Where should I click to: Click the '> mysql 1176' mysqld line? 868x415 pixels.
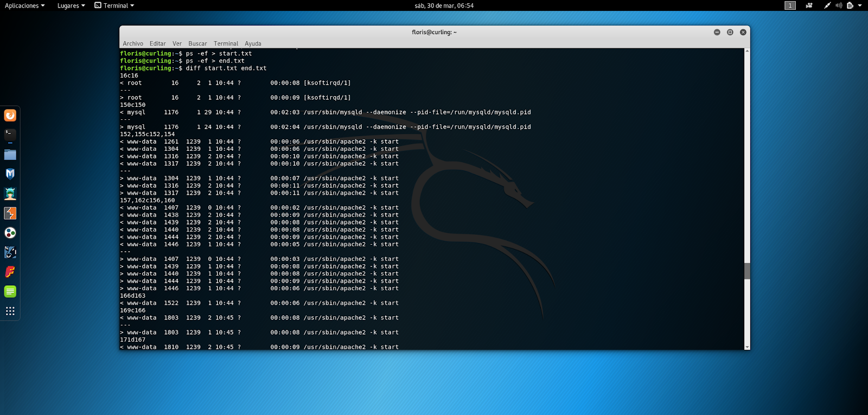coord(325,127)
